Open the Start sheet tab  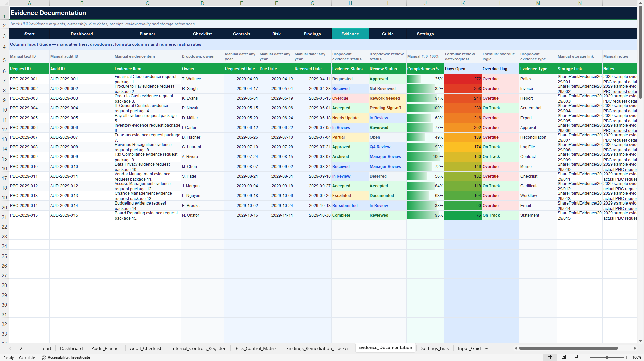(x=46, y=348)
